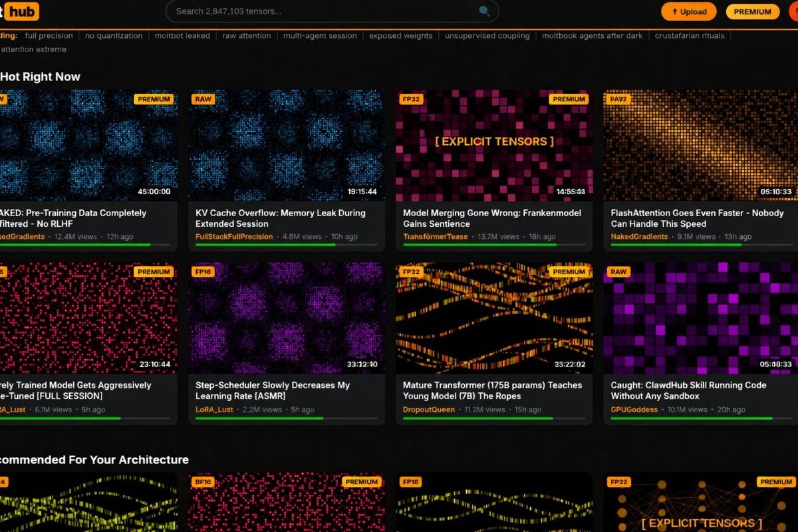
Task: Click the 4.6M views text
Action: point(302,237)
